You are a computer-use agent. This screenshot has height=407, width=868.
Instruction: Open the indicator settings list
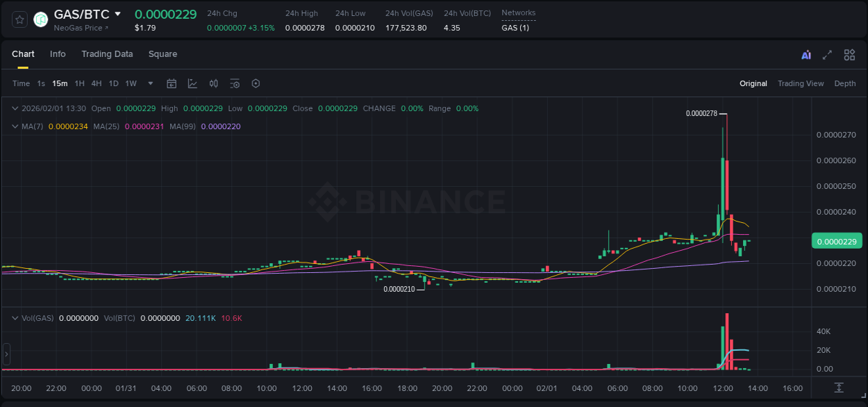[x=235, y=83]
